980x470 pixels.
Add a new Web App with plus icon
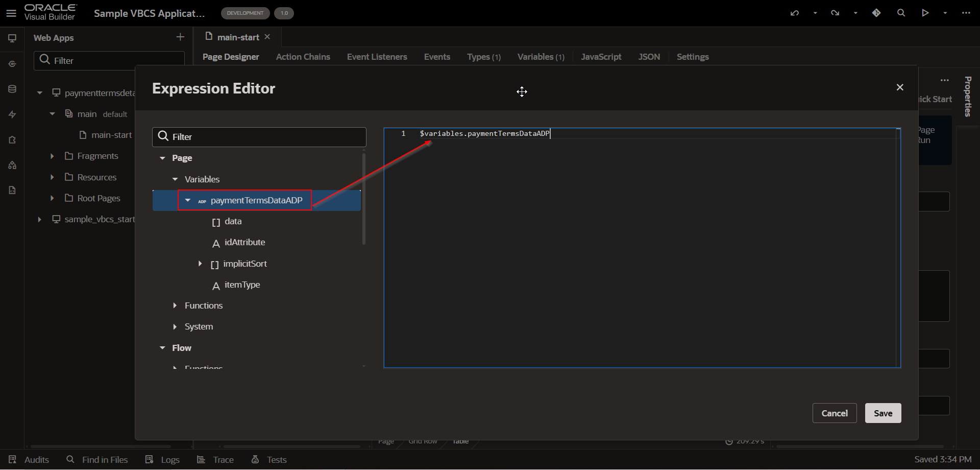coord(180,37)
